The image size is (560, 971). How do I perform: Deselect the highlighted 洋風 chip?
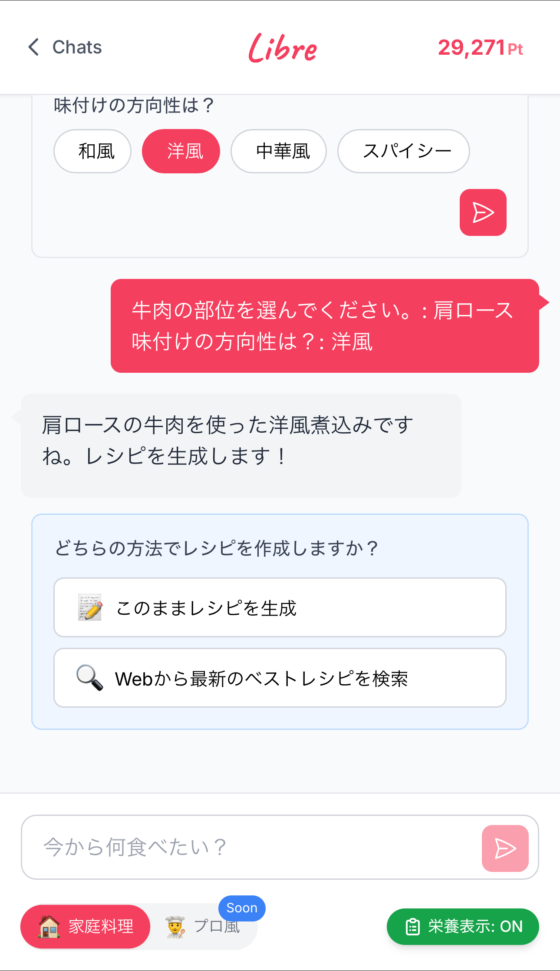coord(181,151)
